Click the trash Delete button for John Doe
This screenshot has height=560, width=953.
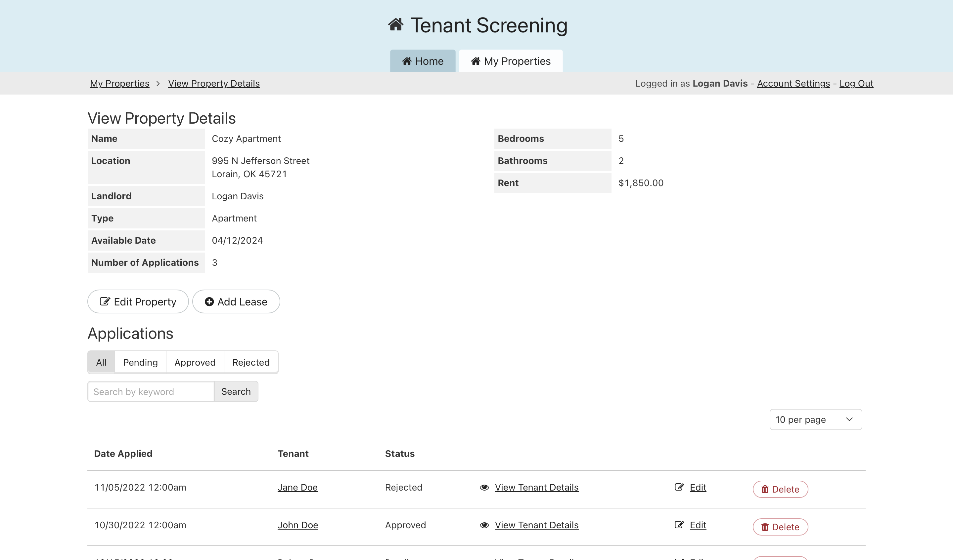pos(780,527)
